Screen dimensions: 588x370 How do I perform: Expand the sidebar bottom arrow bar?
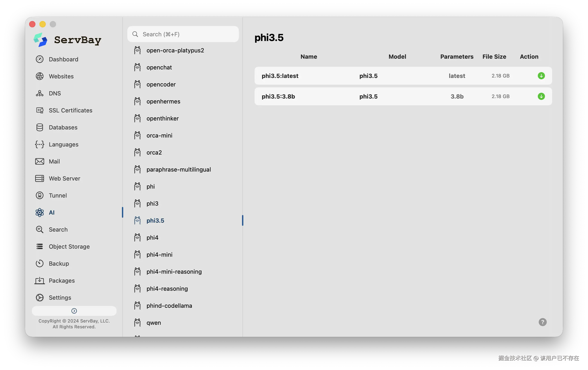[74, 311]
